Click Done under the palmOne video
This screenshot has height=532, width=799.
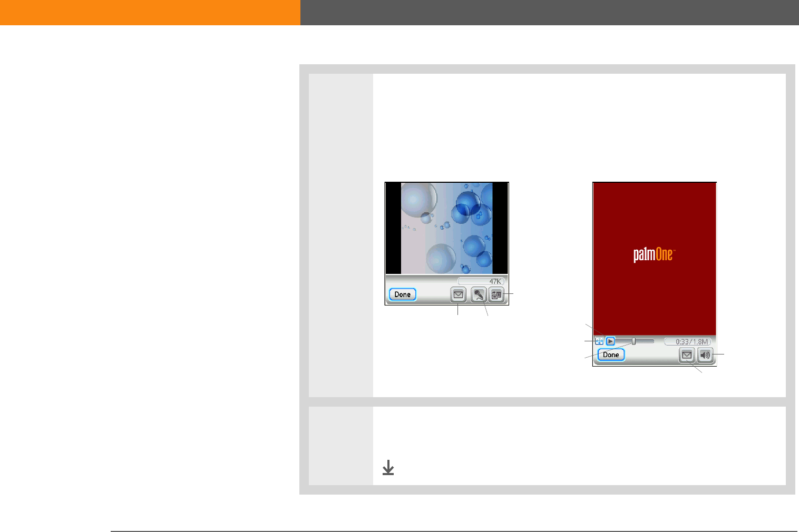pos(611,354)
